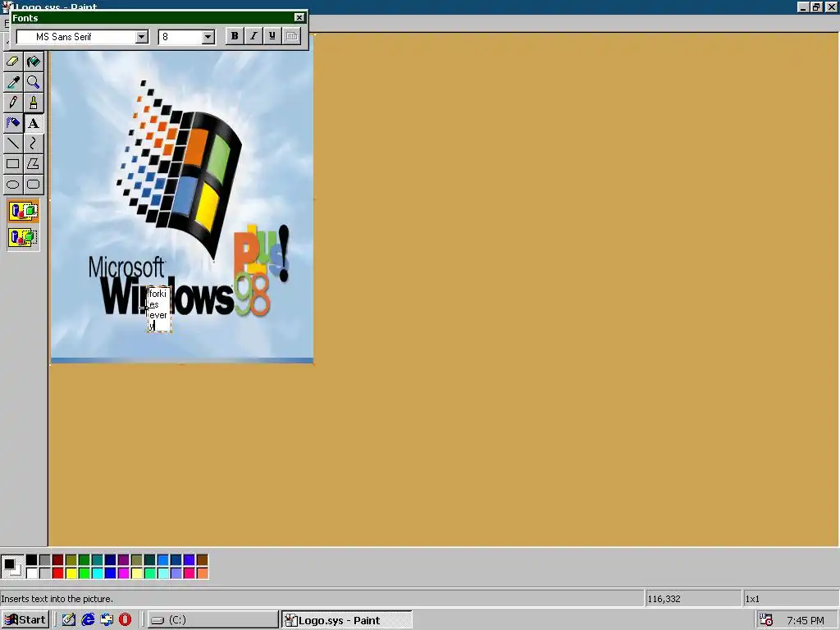Select the Rounded Rectangle tool
840x630 pixels.
(33, 185)
